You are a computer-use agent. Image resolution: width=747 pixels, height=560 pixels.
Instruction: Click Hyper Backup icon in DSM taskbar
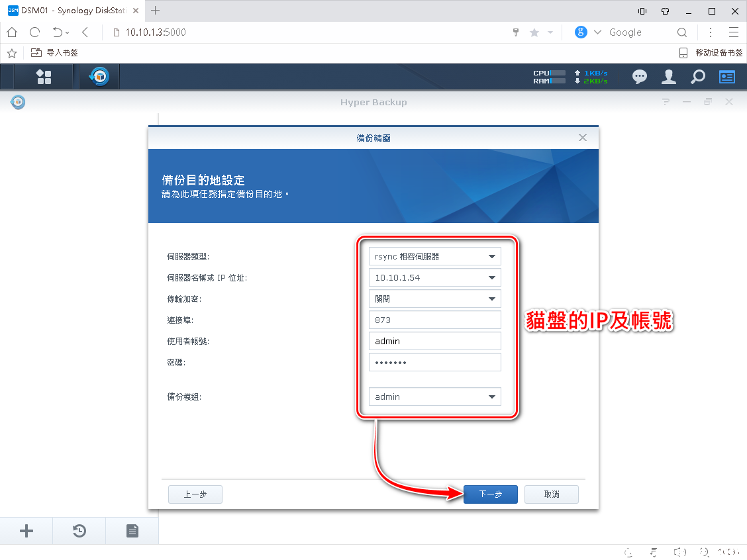coord(99,77)
